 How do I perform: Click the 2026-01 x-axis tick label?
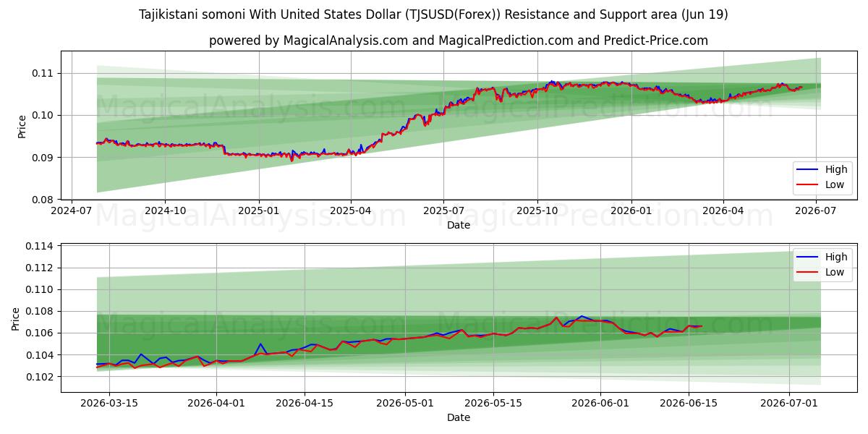[x=631, y=211]
